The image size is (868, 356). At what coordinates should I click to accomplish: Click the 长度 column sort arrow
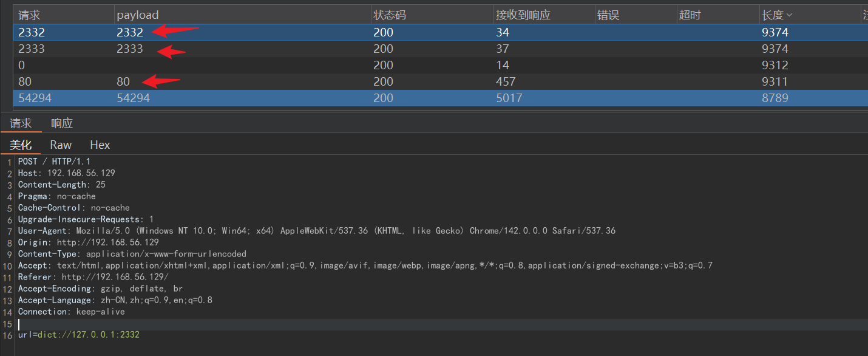pos(789,15)
